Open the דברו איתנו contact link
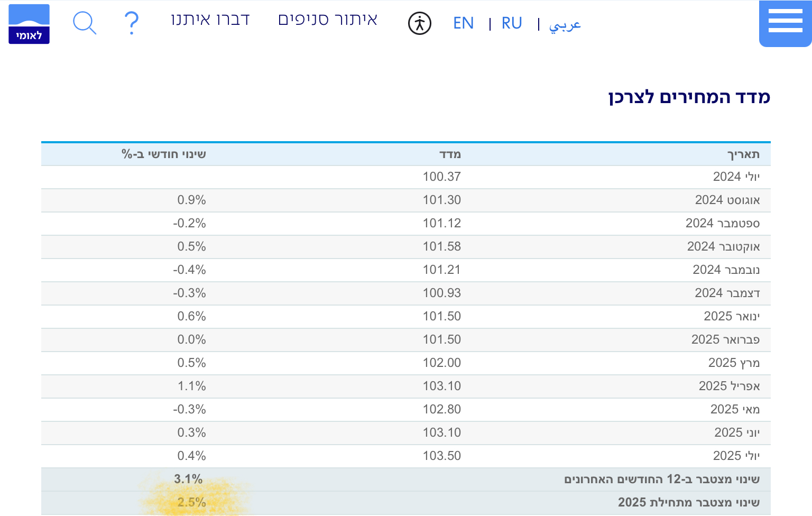The width and height of the screenshot is (812, 516). tap(210, 20)
